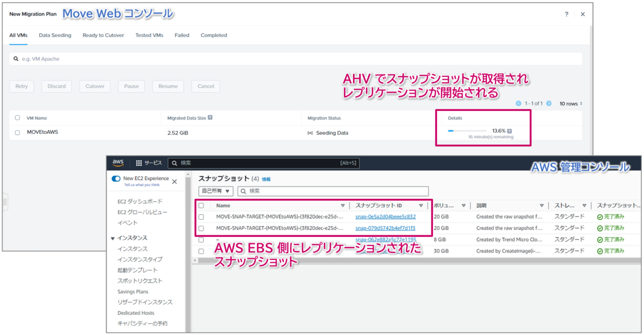Click the Retry button
This screenshot has width=644, height=335.
[x=21, y=86]
